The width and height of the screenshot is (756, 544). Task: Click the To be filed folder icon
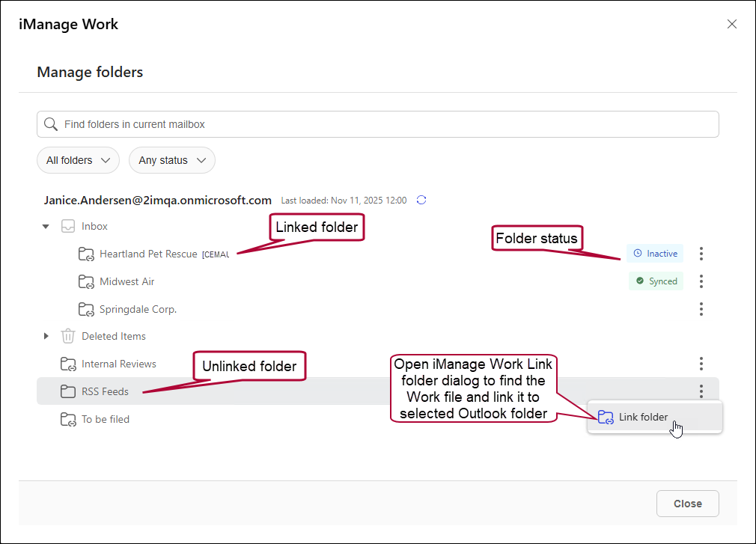(x=68, y=419)
